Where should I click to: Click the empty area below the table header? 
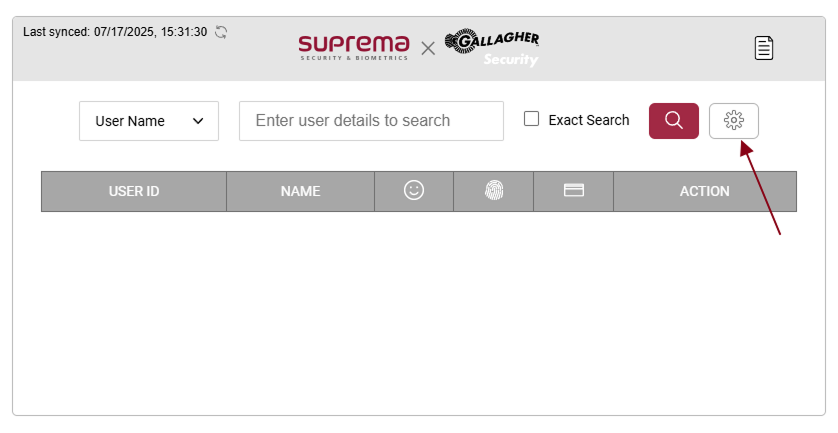[x=418, y=310]
